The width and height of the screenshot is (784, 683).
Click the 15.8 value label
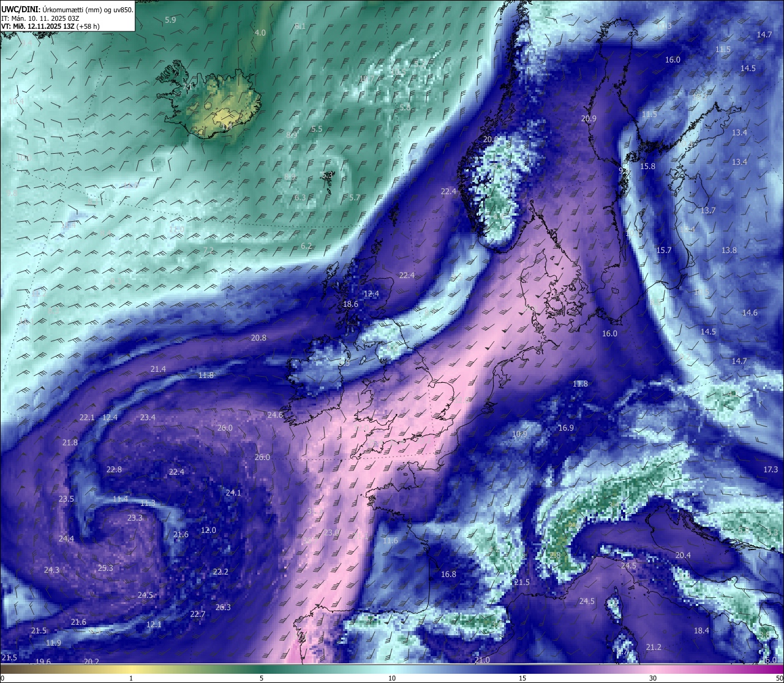point(647,167)
